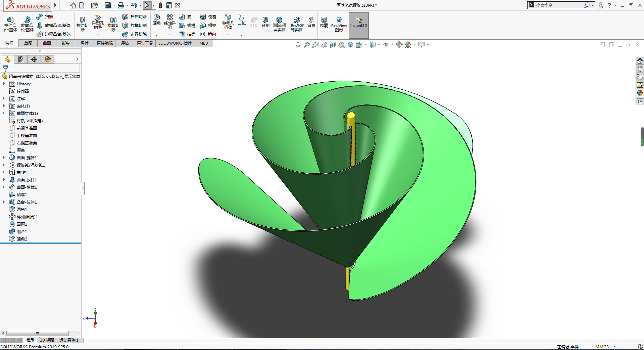Click the feature tree filter field
The width and height of the screenshot is (644, 350).
pos(41,69)
